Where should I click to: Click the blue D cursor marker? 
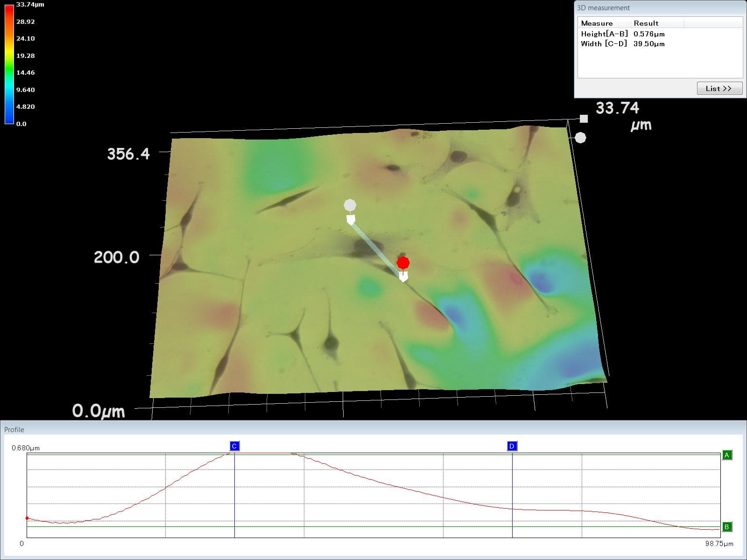point(512,446)
